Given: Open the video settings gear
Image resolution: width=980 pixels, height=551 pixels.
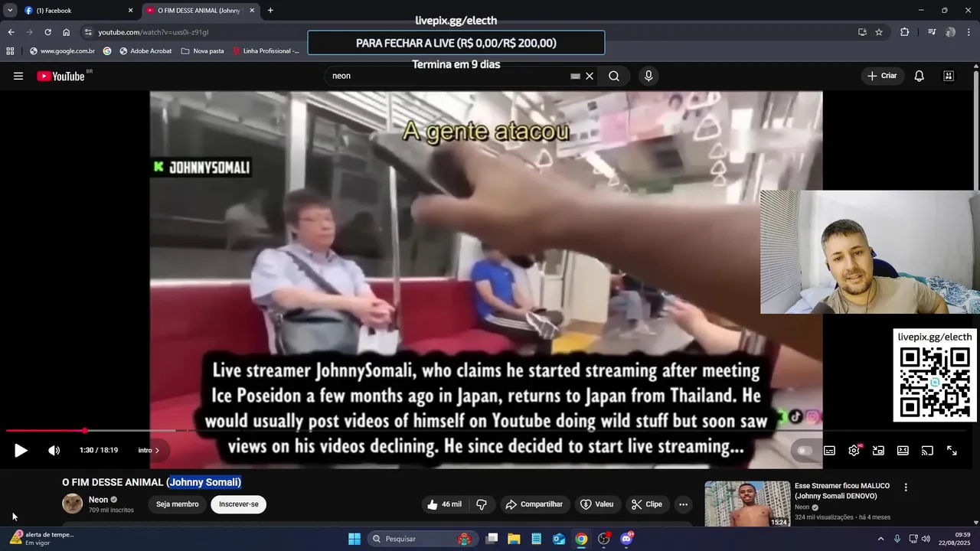Looking at the screenshot, I should tap(854, 451).
